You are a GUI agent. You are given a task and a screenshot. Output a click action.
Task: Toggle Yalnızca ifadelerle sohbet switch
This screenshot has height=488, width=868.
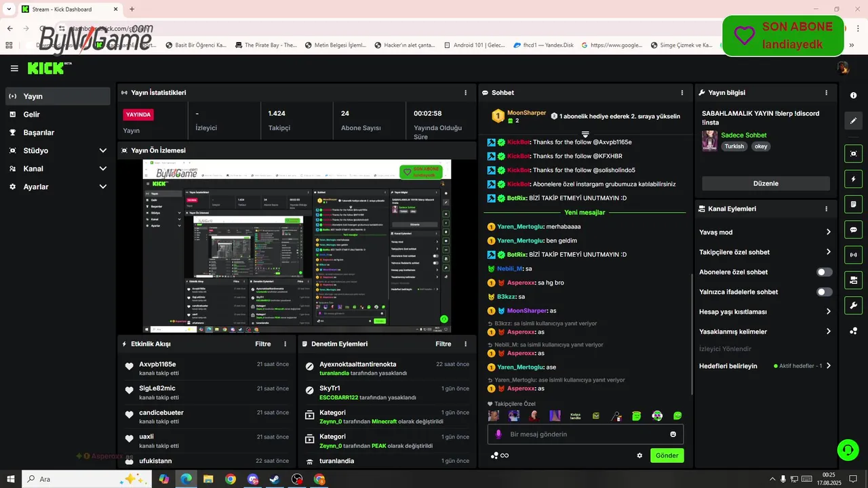click(824, 292)
